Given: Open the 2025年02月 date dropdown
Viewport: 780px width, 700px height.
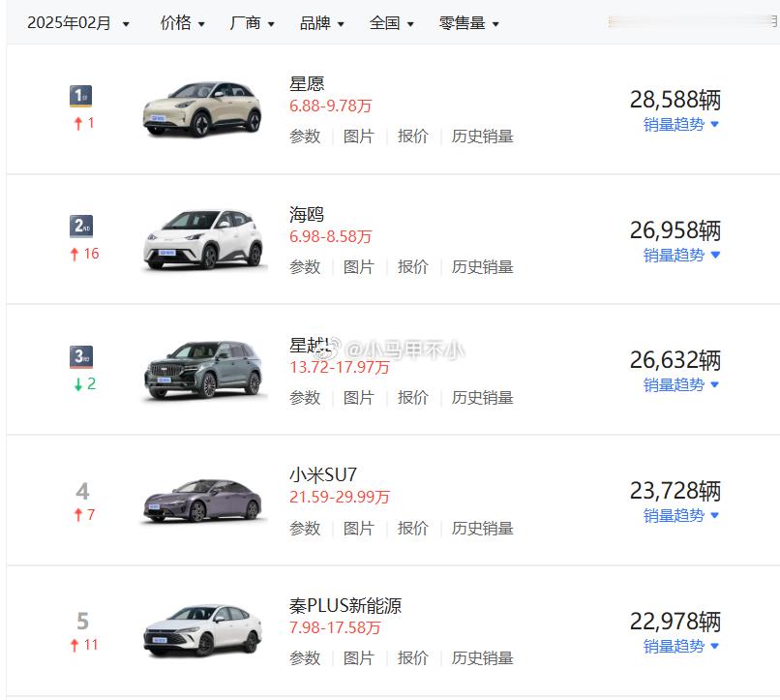Looking at the screenshot, I should [x=78, y=23].
